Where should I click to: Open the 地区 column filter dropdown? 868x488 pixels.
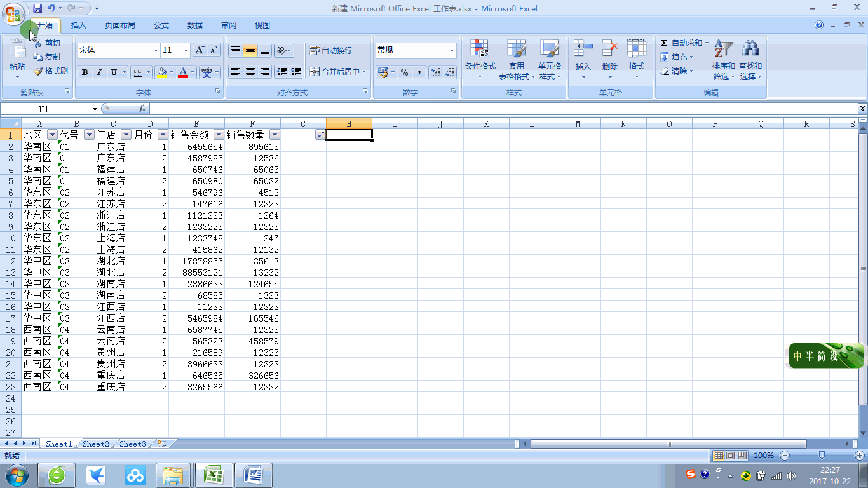tap(52, 135)
